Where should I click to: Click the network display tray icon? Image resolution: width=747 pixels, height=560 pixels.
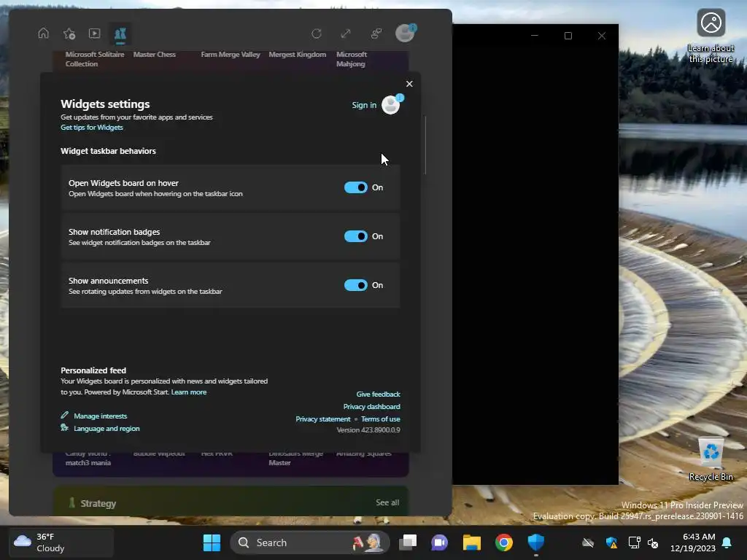pos(634,542)
